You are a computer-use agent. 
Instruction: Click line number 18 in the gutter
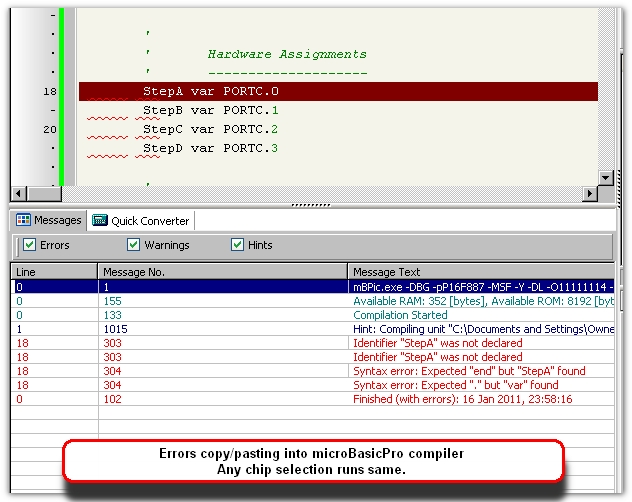(x=49, y=91)
